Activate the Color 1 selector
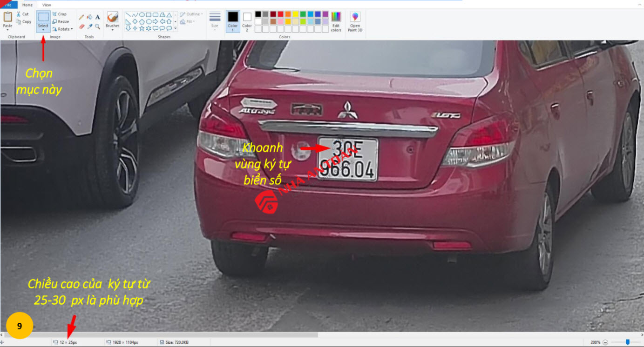 [x=233, y=21]
